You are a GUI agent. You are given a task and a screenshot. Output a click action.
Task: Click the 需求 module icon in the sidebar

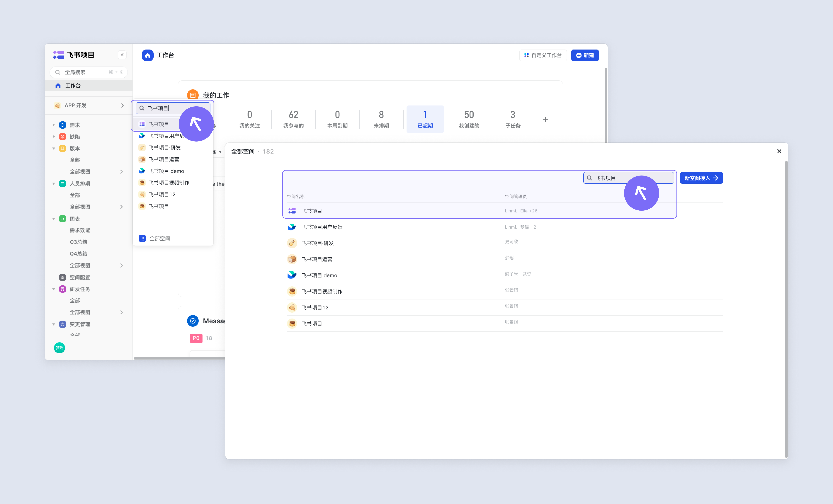coord(63,125)
